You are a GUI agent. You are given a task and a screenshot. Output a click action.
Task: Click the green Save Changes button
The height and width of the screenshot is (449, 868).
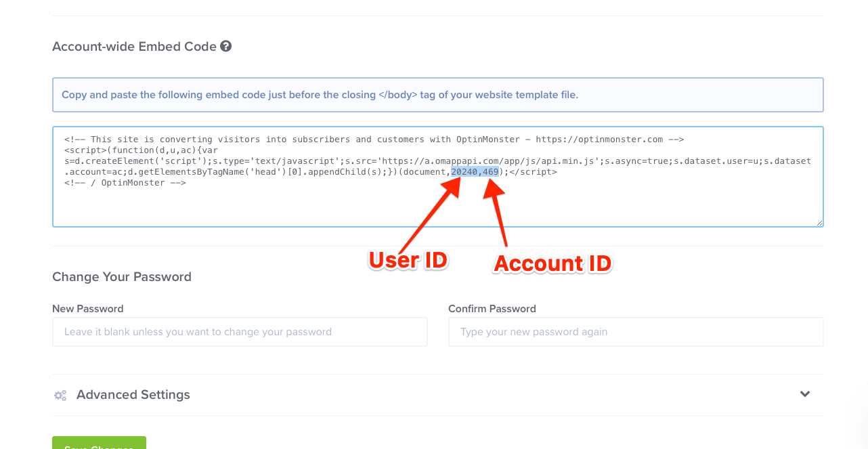(99, 445)
